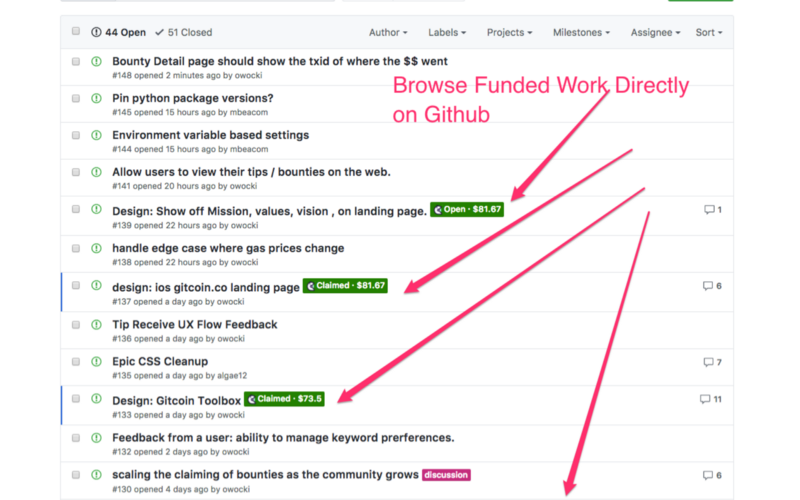
Task: Click author 'owocki' on issue #148
Action: (x=248, y=76)
